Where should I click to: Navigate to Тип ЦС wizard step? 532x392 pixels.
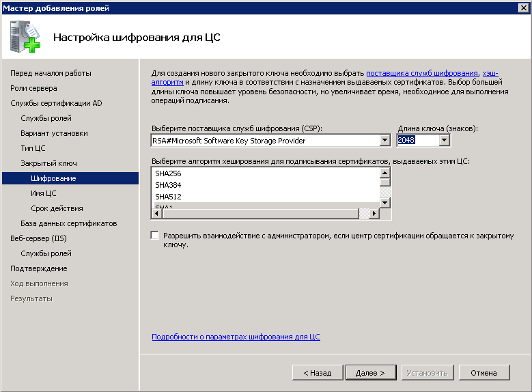click(x=33, y=148)
